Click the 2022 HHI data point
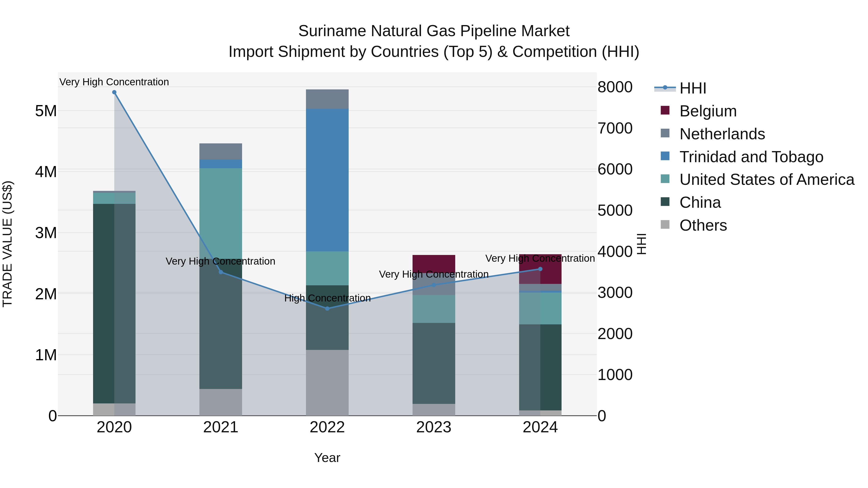868x488 pixels. click(327, 308)
